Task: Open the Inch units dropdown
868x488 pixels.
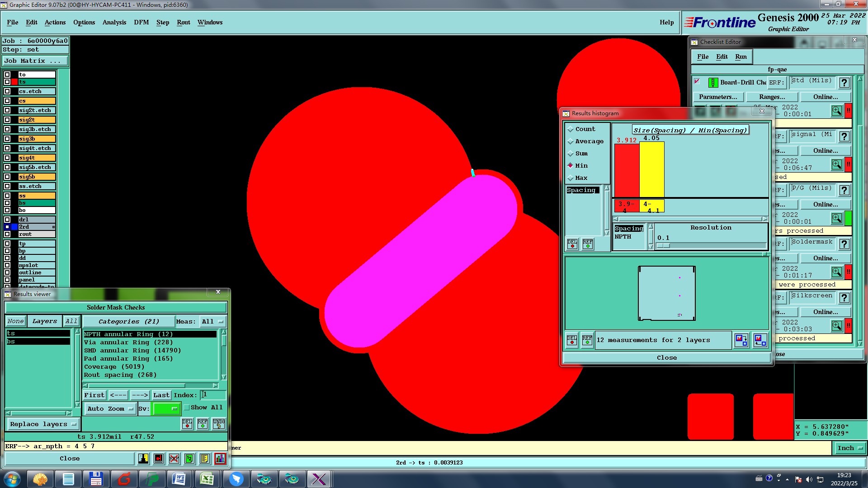Action: pos(849,448)
